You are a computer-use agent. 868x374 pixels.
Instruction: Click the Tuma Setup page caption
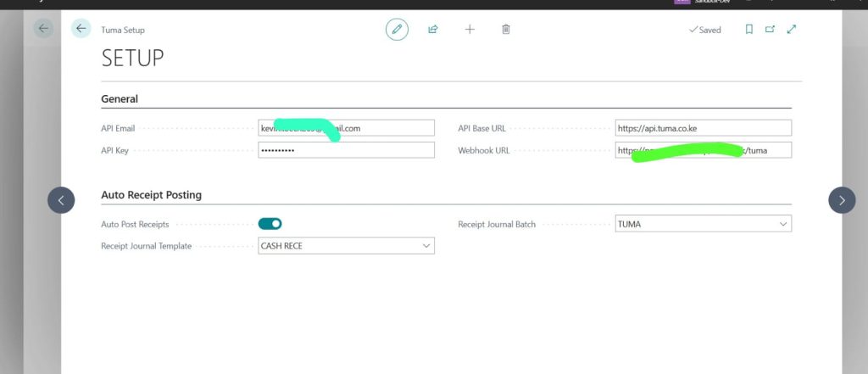tap(123, 30)
